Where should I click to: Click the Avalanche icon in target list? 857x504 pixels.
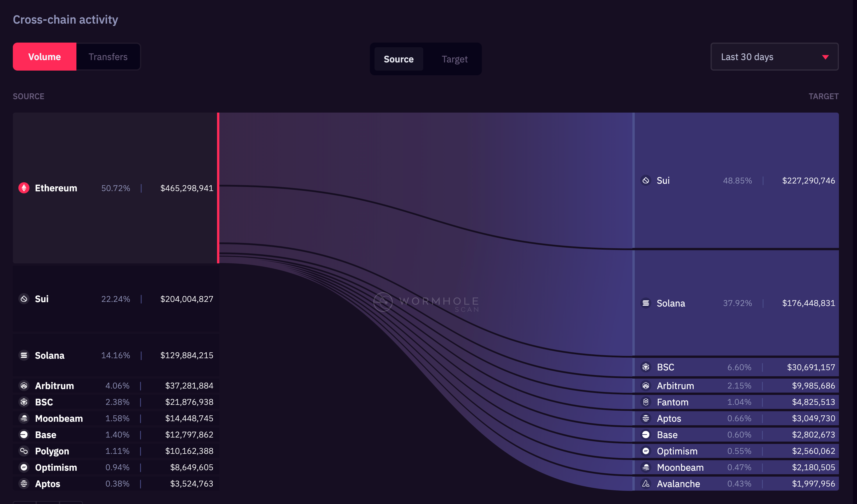pos(646,484)
